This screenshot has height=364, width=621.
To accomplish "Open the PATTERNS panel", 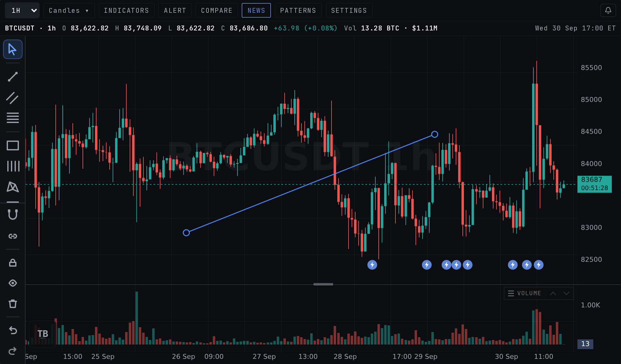I will pos(298,10).
